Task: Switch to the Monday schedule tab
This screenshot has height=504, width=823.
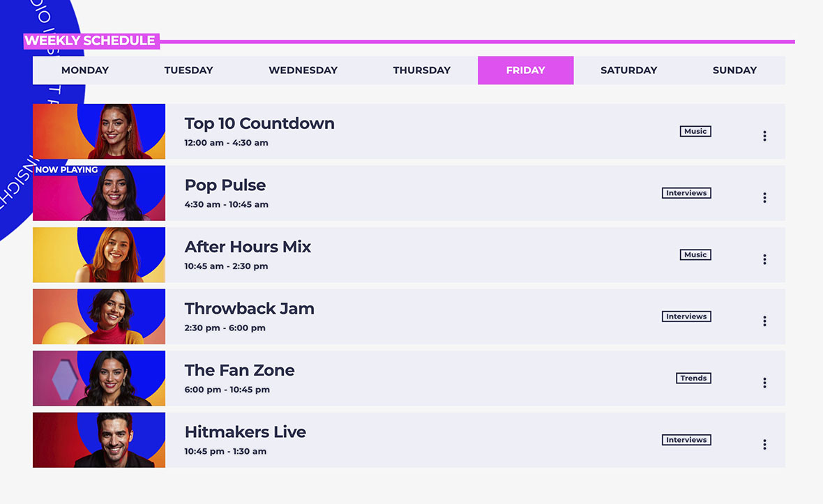Action: click(84, 70)
